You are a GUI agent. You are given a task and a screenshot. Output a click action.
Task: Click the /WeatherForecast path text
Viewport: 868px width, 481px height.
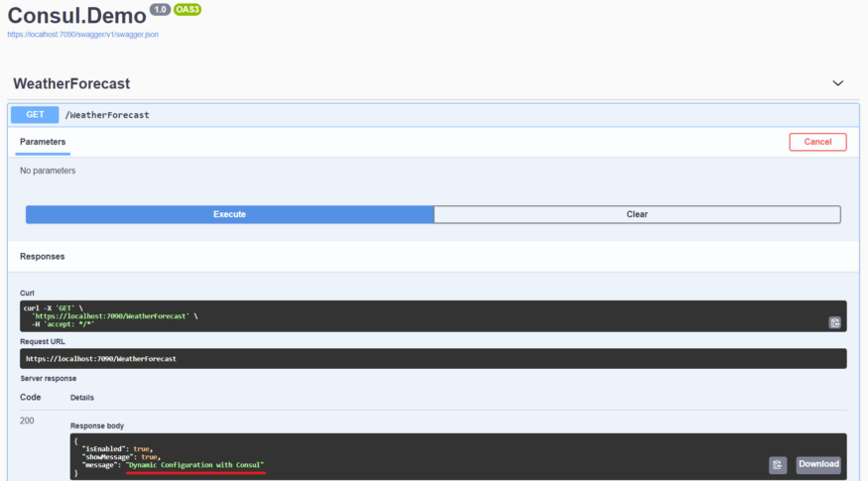[x=107, y=115]
